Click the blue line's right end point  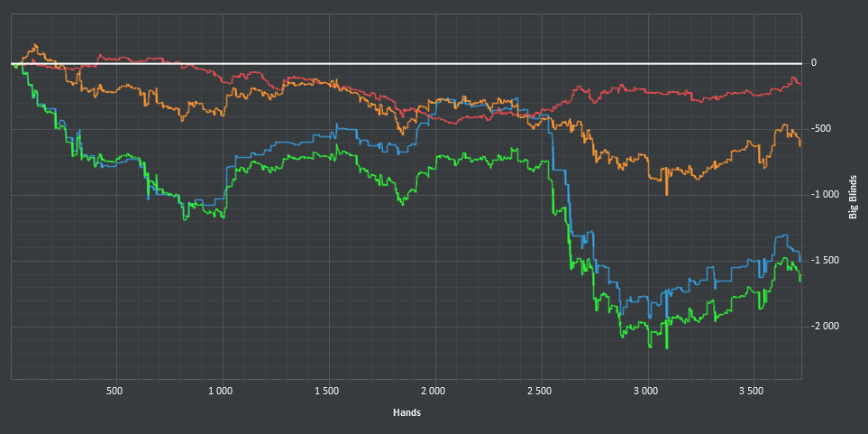point(800,260)
